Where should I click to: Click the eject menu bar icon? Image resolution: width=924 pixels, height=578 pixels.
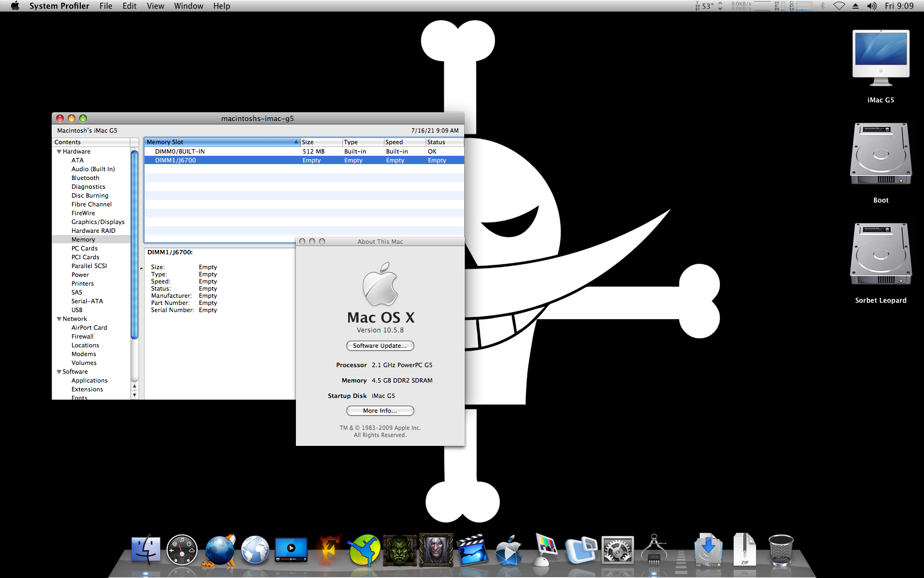855,6
